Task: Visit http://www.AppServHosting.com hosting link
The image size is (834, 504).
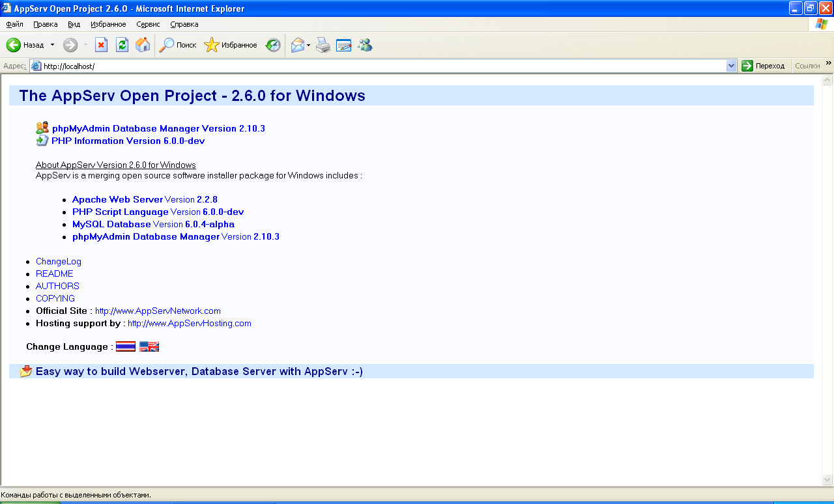Action: 190,323
